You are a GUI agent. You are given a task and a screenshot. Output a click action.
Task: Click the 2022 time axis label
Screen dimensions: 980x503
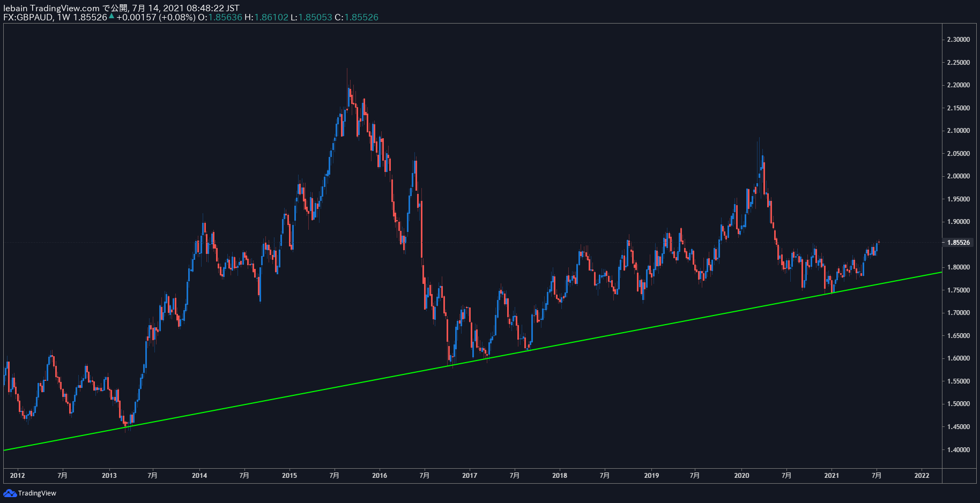[922, 476]
